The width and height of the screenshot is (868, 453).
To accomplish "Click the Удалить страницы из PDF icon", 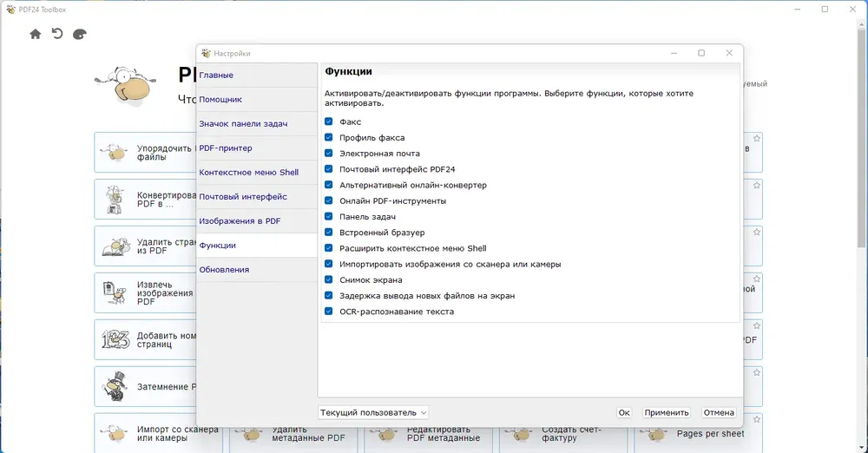I will [x=116, y=246].
